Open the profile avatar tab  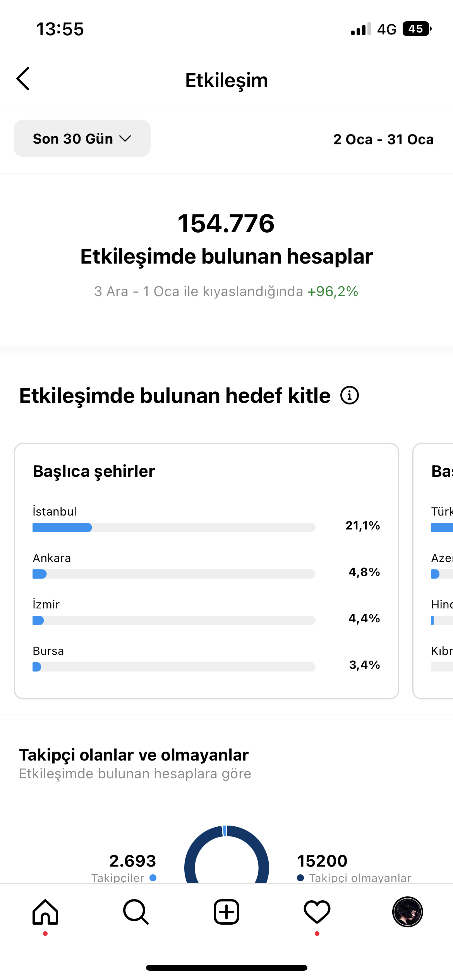click(408, 912)
